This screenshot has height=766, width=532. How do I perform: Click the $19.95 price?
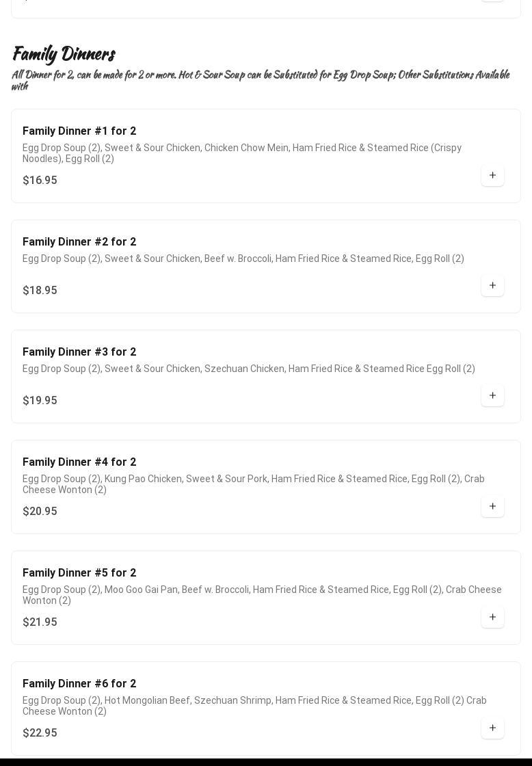coord(40,400)
